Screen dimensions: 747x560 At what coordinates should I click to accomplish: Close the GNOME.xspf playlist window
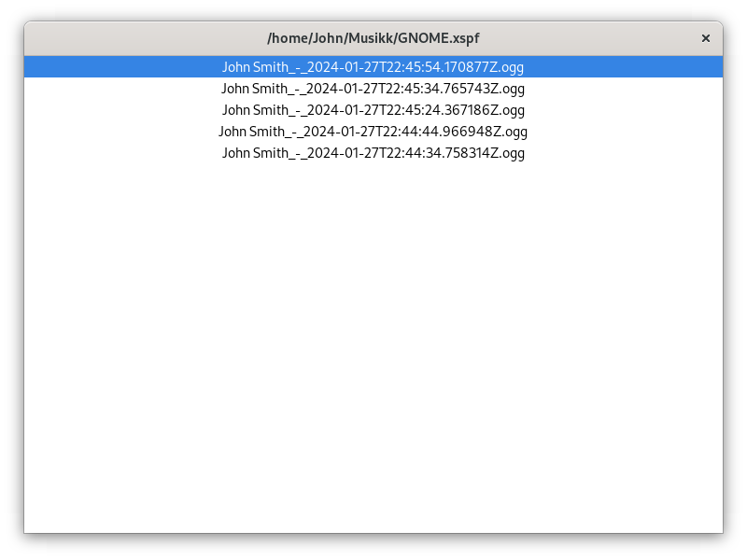[705, 38]
